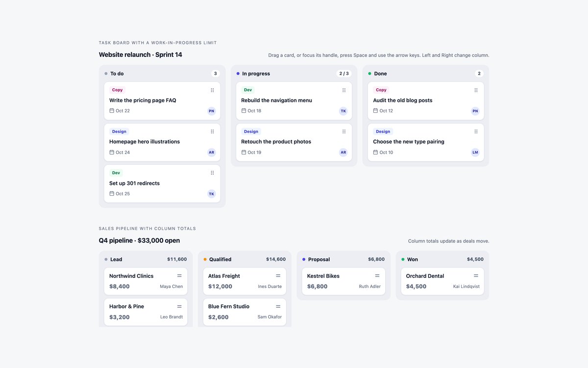Image resolution: width=588 pixels, height=368 pixels.
Task: Select the In progress column header
Action: point(294,74)
